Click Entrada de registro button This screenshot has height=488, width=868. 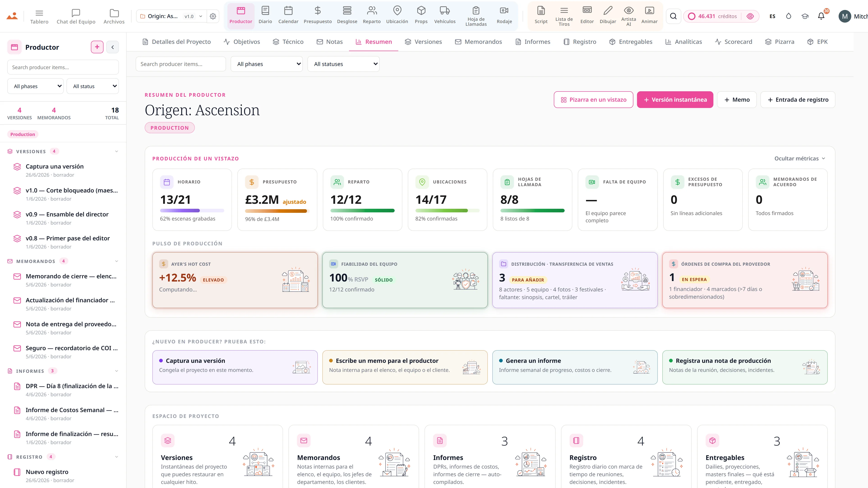coord(797,100)
